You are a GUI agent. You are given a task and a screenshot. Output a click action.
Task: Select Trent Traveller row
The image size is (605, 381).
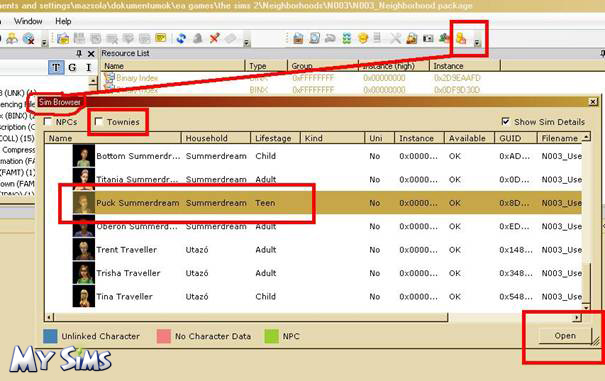[x=313, y=250]
